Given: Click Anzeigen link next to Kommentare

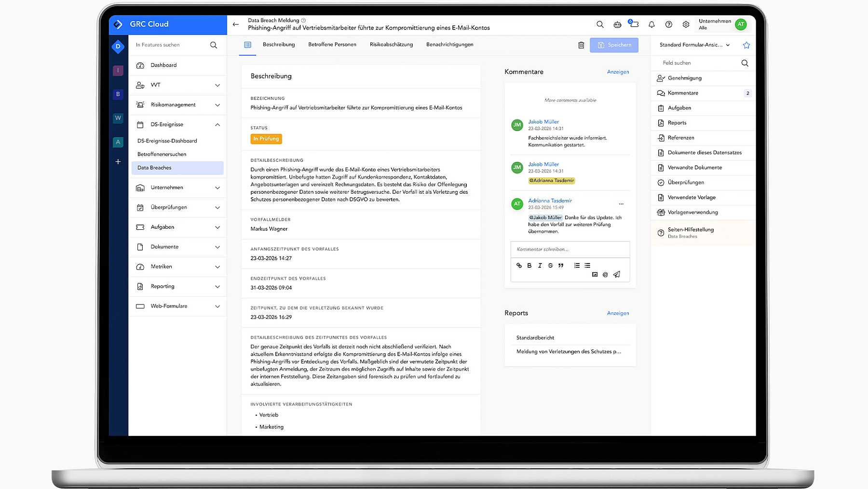Looking at the screenshot, I should [x=618, y=72].
